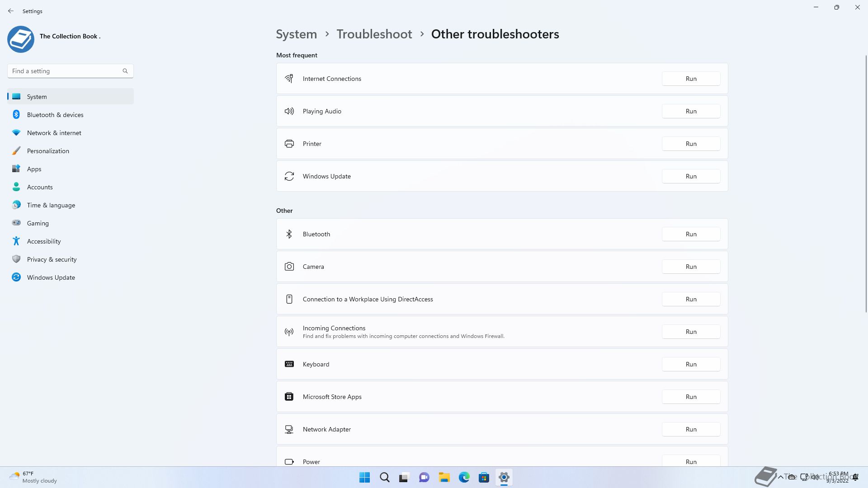
Task: Run the Printer troubleshooter
Action: click(691, 144)
